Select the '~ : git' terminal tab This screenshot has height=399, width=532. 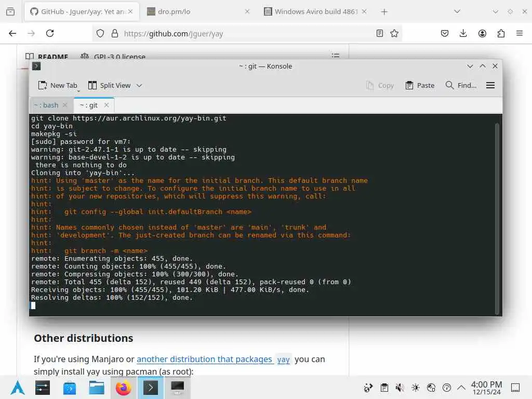pos(89,105)
